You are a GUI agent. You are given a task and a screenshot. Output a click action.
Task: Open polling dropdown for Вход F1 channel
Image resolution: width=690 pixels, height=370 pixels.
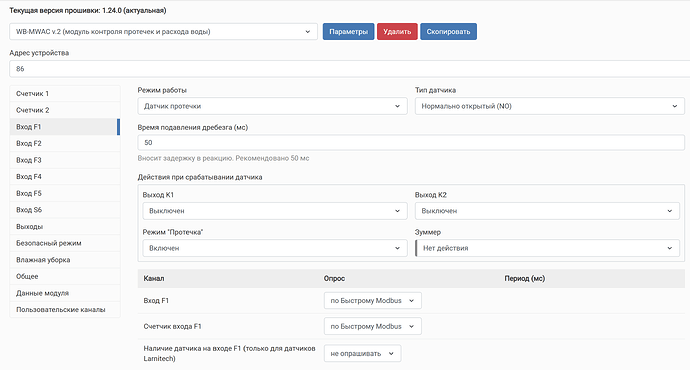[373, 300]
